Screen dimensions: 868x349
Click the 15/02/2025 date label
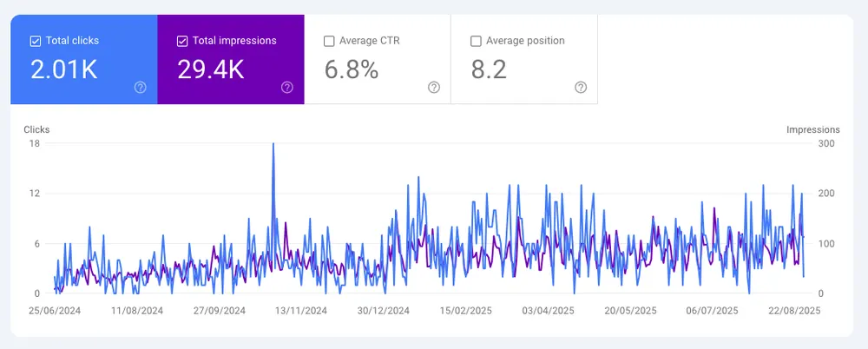465,311
